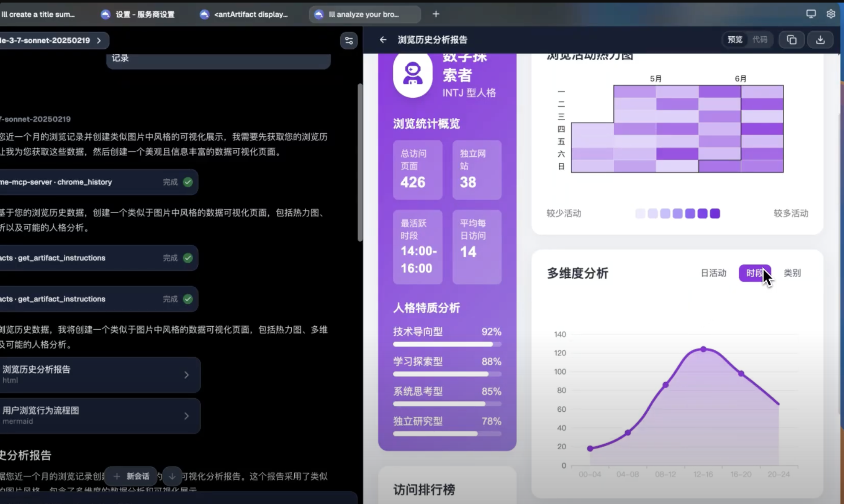Click the 总访问页面 426 stat card
844x504 pixels.
pos(417,170)
